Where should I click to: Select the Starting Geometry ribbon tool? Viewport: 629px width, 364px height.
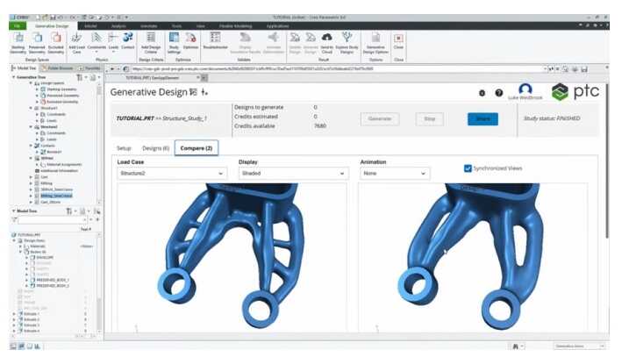[x=18, y=42]
